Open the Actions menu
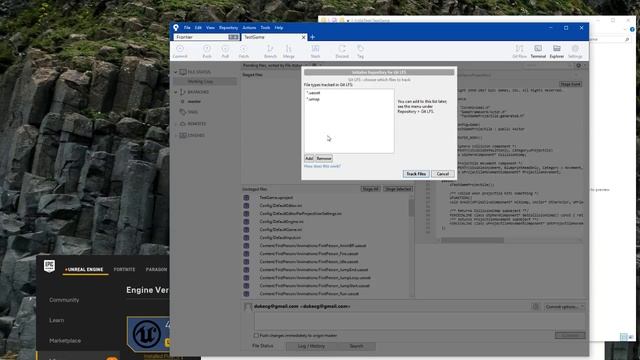Image resolution: width=640 pixels, height=360 pixels. click(x=249, y=28)
